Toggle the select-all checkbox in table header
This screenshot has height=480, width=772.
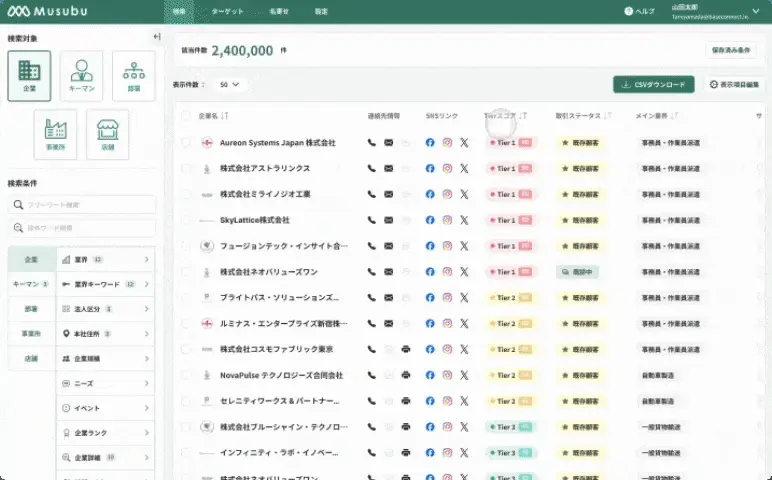click(186, 116)
